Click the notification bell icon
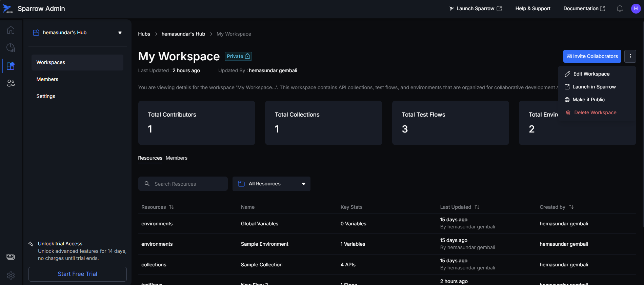Viewport: 644px width, 285px height. pos(620,8)
